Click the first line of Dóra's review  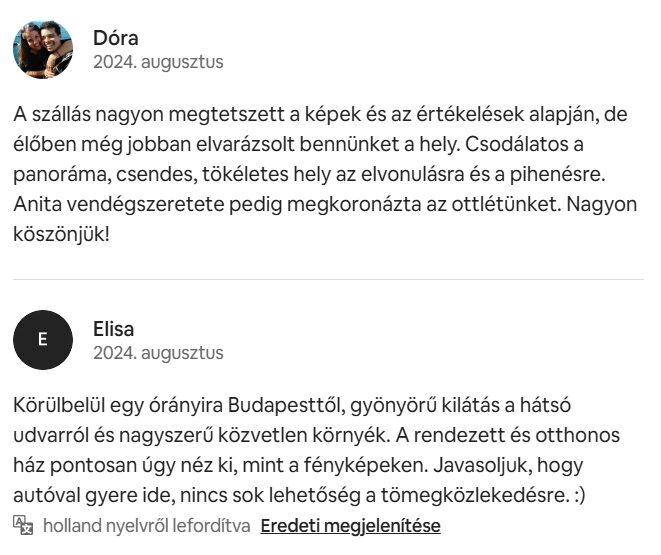320,115
